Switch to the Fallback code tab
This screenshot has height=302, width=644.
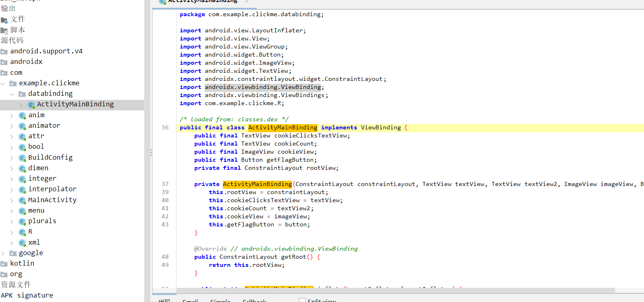254,300
